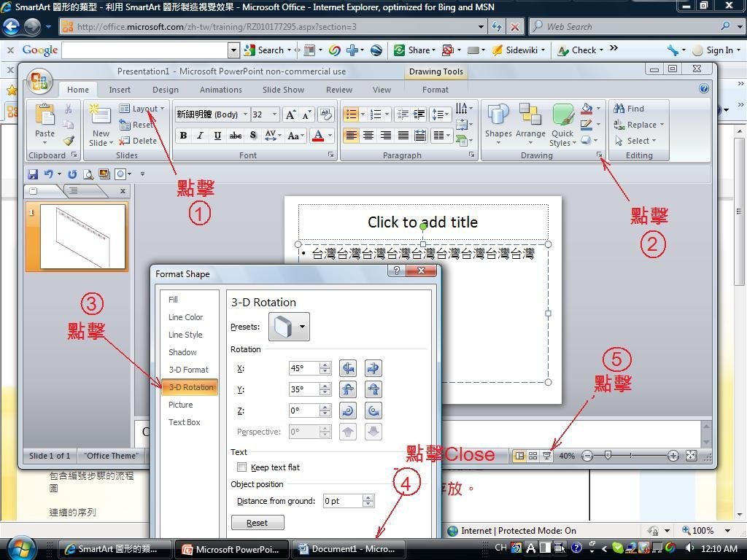Save the presentation from Quick Access Toolbar
Viewport: 747px width, 560px height.
(33, 174)
